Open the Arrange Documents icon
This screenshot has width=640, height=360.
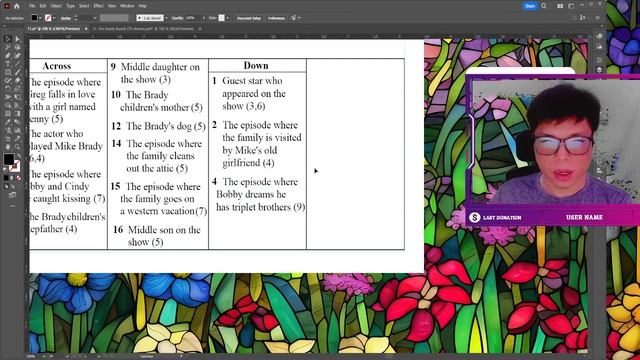click(x=560, y=6)
